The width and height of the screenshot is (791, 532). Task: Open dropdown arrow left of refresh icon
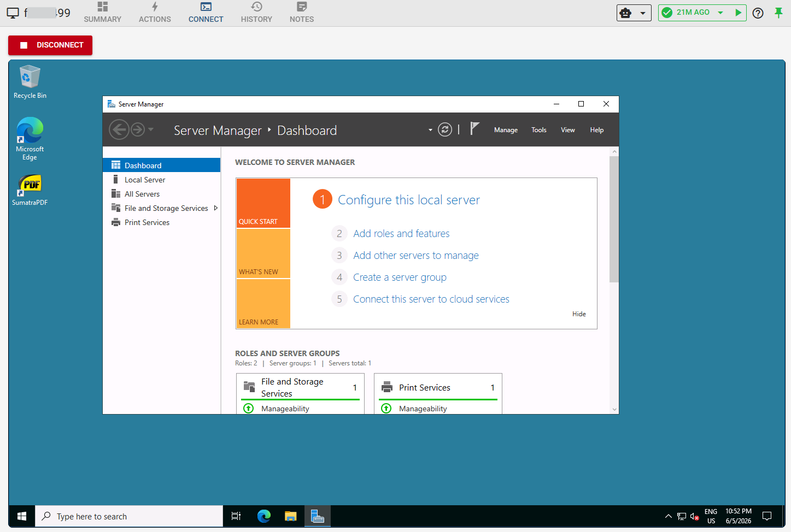pos(430,130)
